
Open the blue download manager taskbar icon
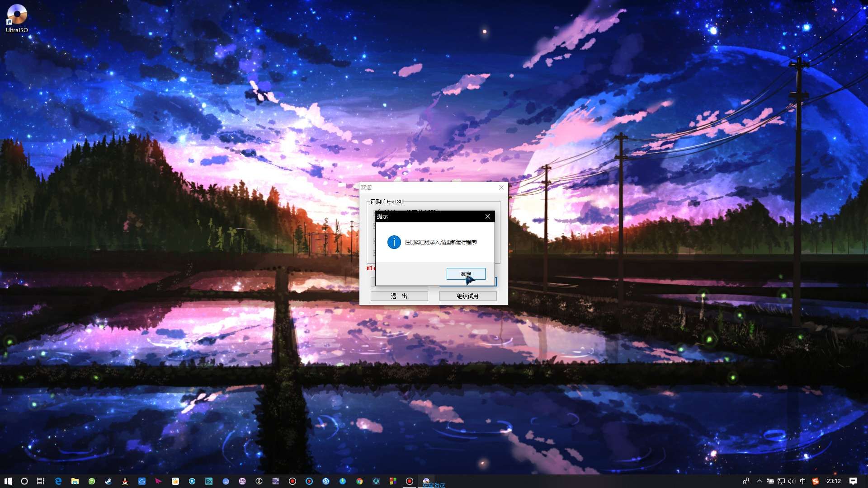pos(226,481)
